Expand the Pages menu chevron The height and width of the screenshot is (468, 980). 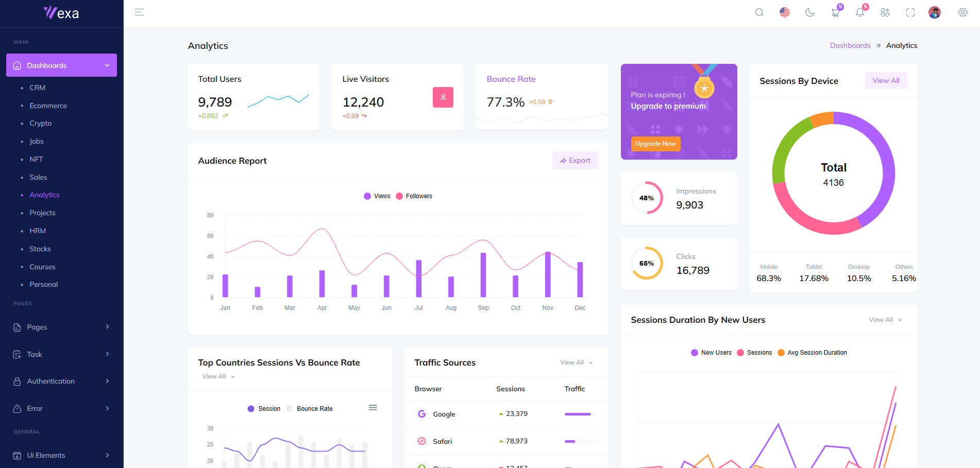click(x=107, y=326)
